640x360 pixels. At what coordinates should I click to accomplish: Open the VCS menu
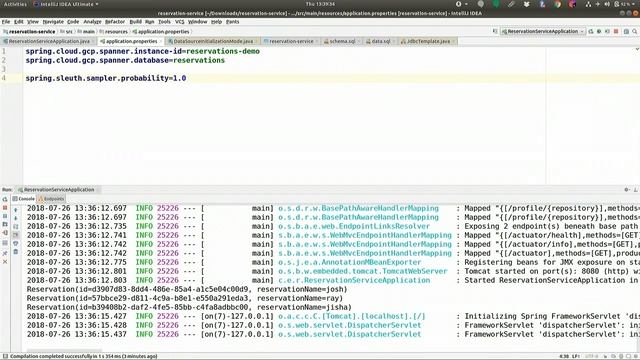(x=180, y=22)
